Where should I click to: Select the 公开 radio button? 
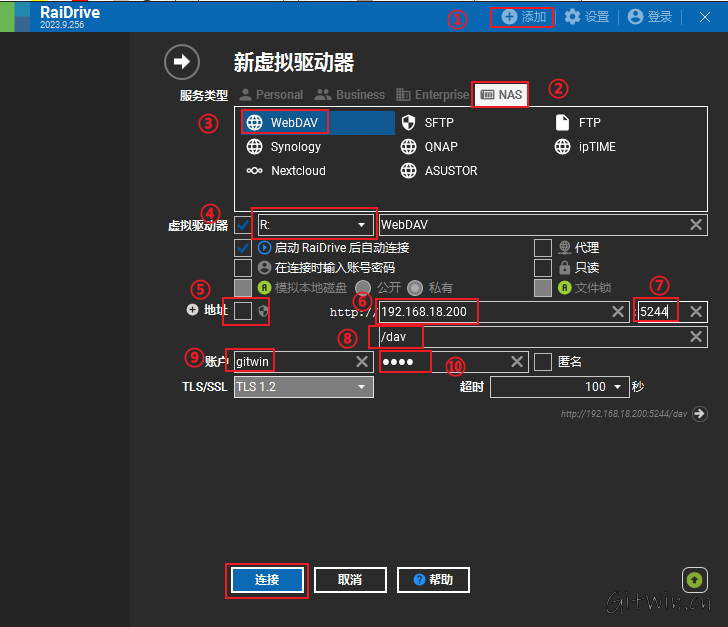tap(363, 288)
